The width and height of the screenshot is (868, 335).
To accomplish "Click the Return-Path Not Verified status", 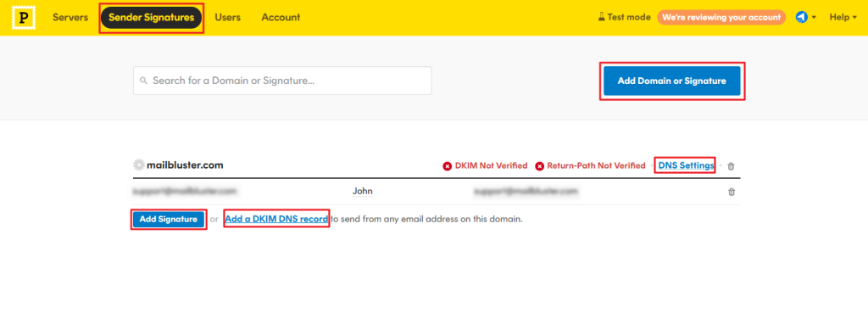I will [x=596, y=165].
